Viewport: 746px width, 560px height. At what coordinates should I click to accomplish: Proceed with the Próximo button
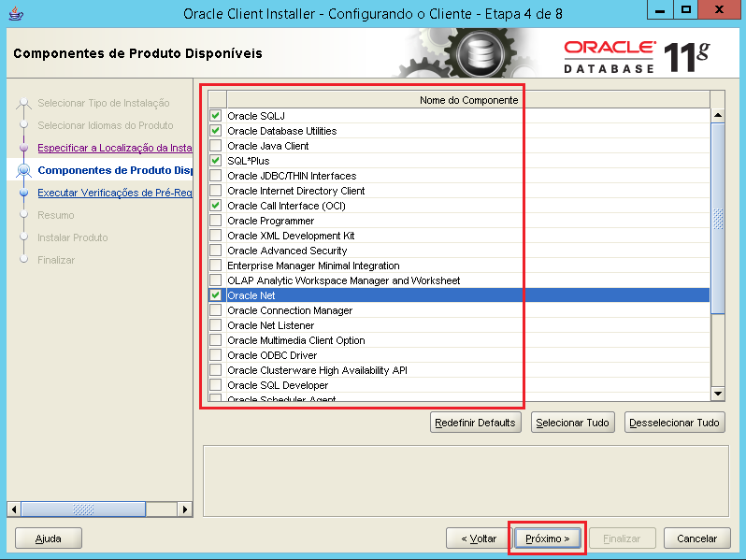click(x=547, y=538)
